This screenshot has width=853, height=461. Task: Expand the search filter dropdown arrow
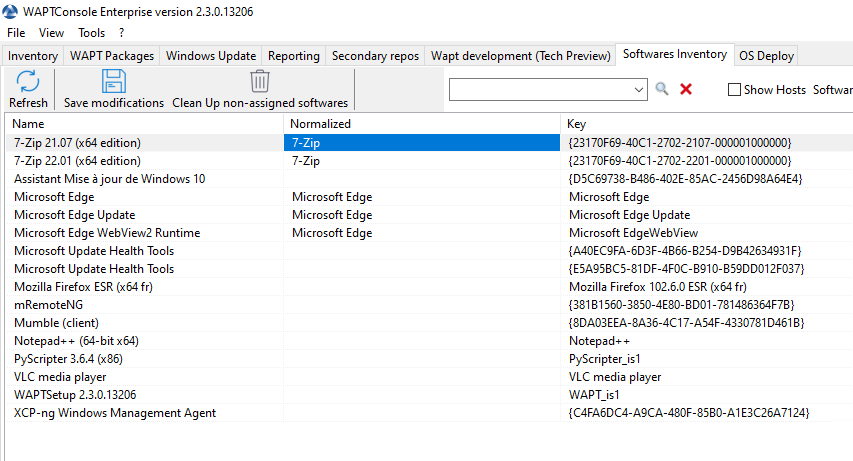(x=639, y=89)
